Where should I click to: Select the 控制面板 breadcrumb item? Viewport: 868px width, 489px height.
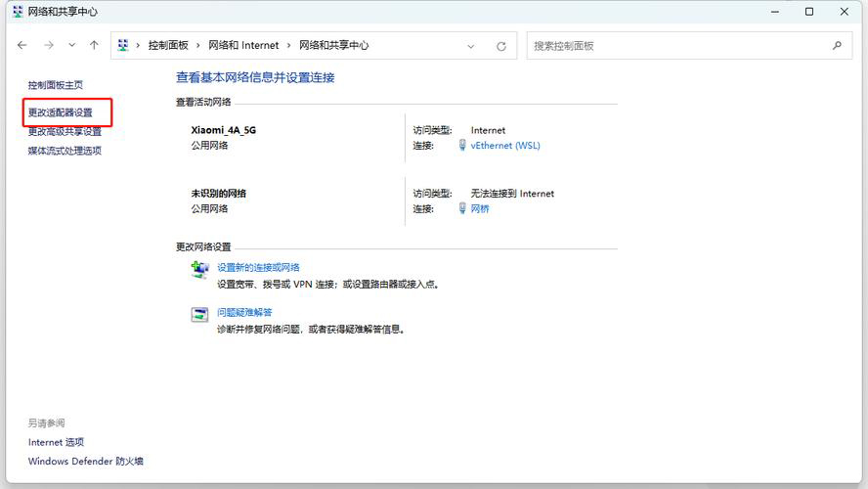[168, 45]
